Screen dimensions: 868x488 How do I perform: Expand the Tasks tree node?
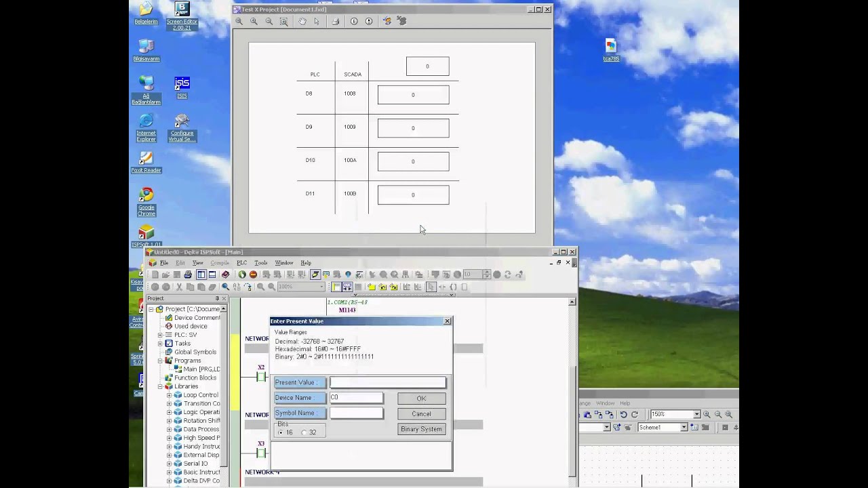click(x=161, y=344)
